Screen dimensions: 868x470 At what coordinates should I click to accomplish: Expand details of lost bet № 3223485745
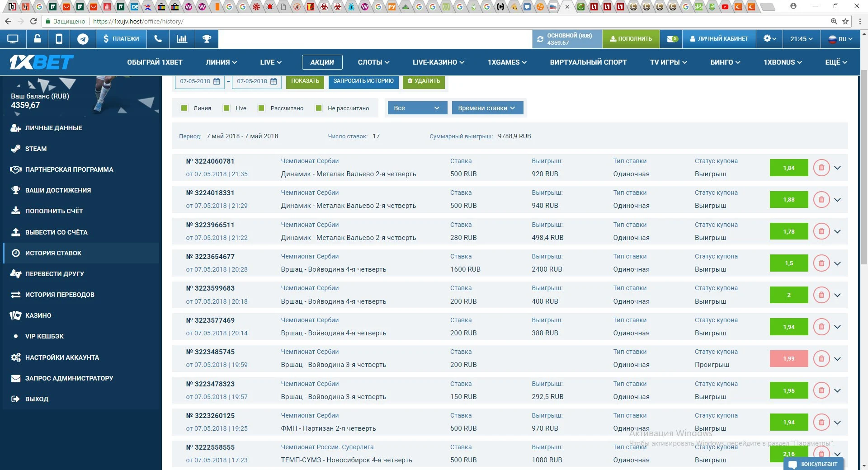pos(837,359)
